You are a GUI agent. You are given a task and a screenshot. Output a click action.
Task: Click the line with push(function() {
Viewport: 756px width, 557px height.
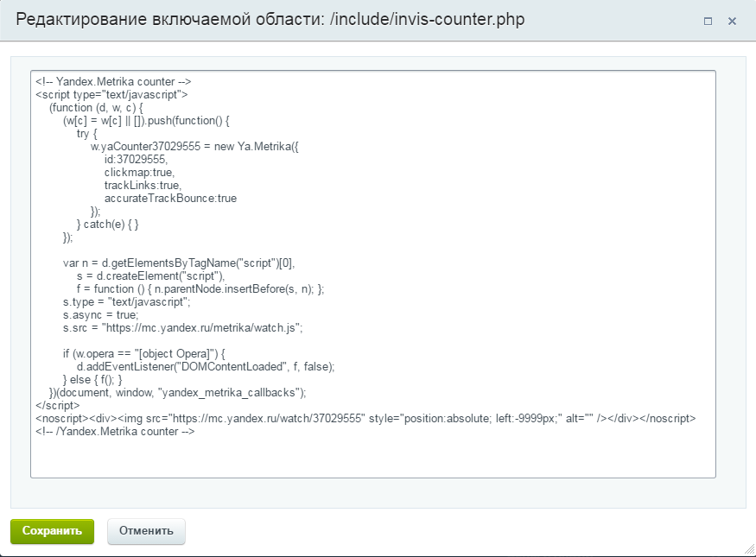146,120
